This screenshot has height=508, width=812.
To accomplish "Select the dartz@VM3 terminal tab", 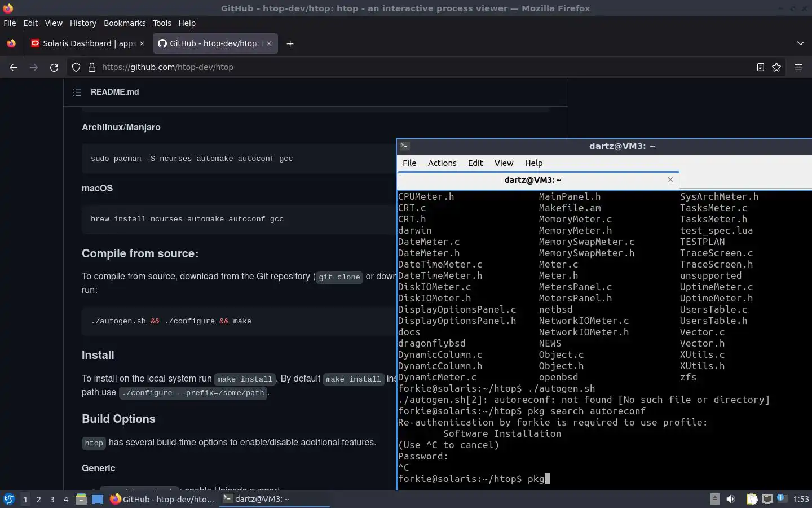I will click(x=538, y=180).
